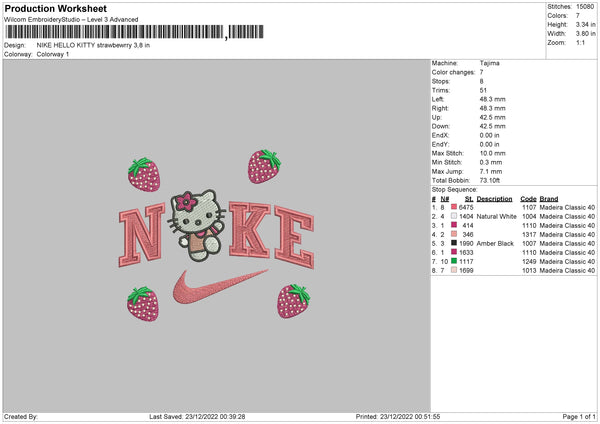Click the Width value '3.80 in'

[585, 34]
